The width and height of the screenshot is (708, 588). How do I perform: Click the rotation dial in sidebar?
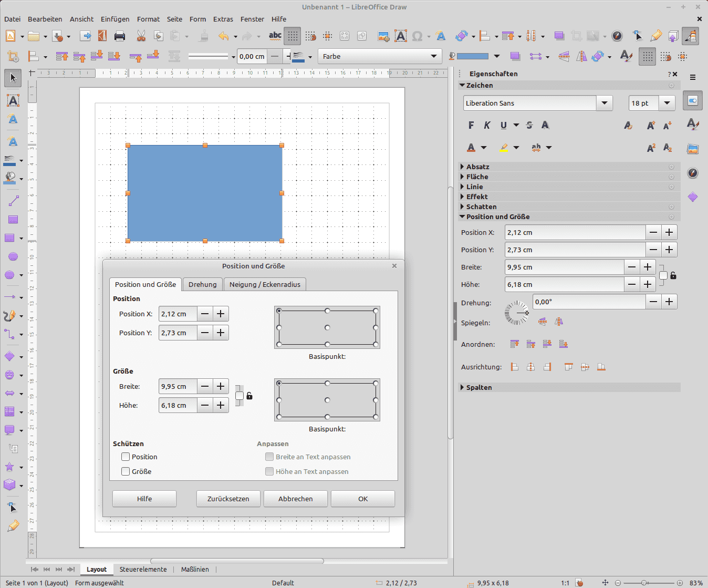(x=517, y=313)
